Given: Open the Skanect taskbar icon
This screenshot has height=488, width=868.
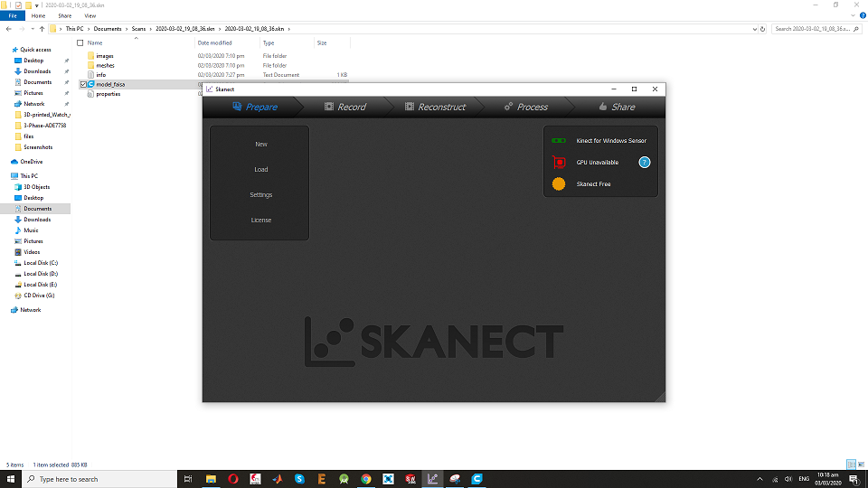Looking at the screenshot, I should pos(432,479).
